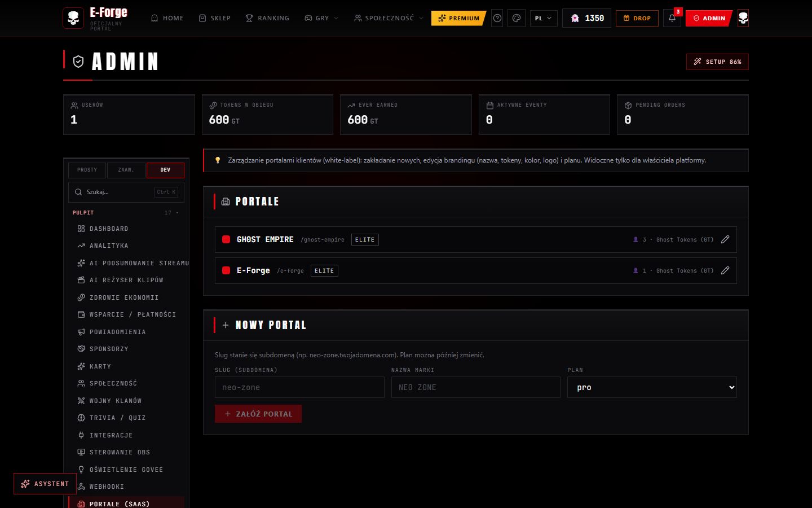Click the ELITE badge on Ghost Empire
Viewport: 812px width, 508px height.
click(365, 239)
